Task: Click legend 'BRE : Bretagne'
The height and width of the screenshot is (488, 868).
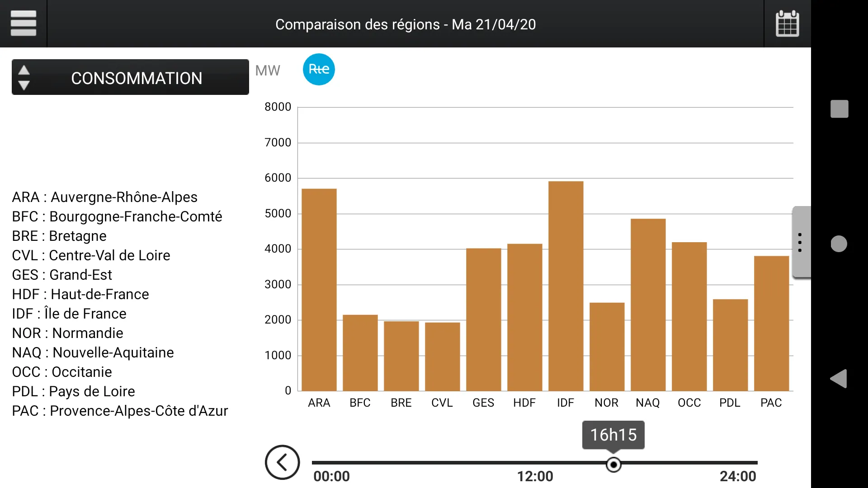Action: tap(59, 236)
